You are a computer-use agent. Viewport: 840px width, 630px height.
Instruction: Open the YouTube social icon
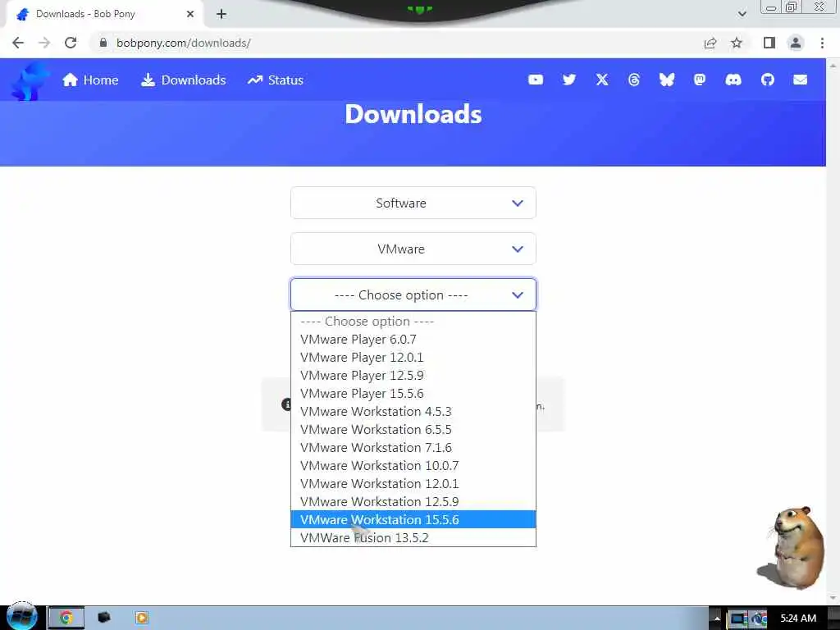pyautogui.click(x=535, y=80)
